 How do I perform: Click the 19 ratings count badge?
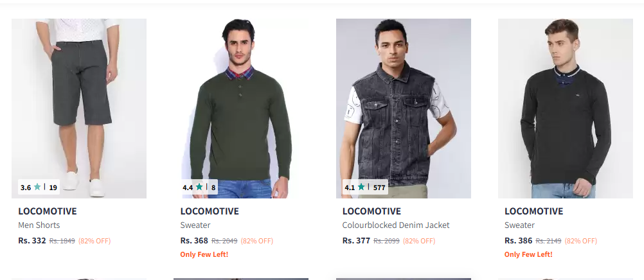coord(53,188)
